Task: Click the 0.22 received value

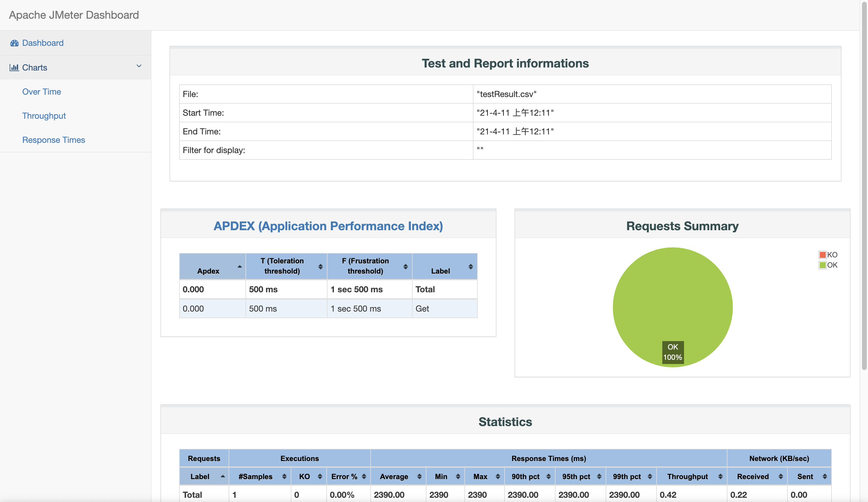Action: pos(739,495)
